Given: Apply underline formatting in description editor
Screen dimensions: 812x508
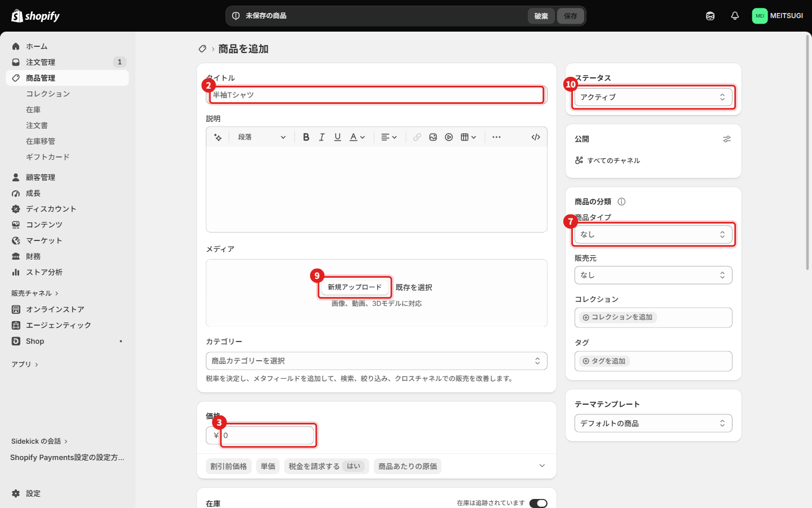Looking at the screenshot, I should point(338,137).
